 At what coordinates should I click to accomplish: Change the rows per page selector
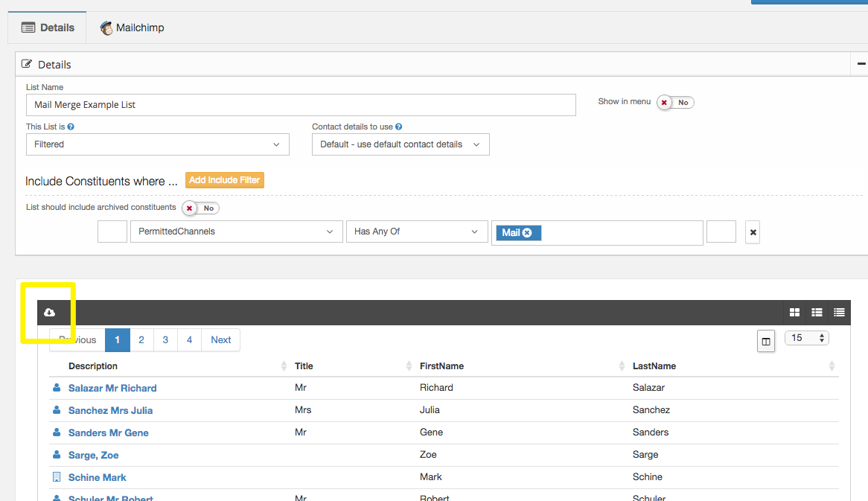pyautogui.click(x=806, y=338)
